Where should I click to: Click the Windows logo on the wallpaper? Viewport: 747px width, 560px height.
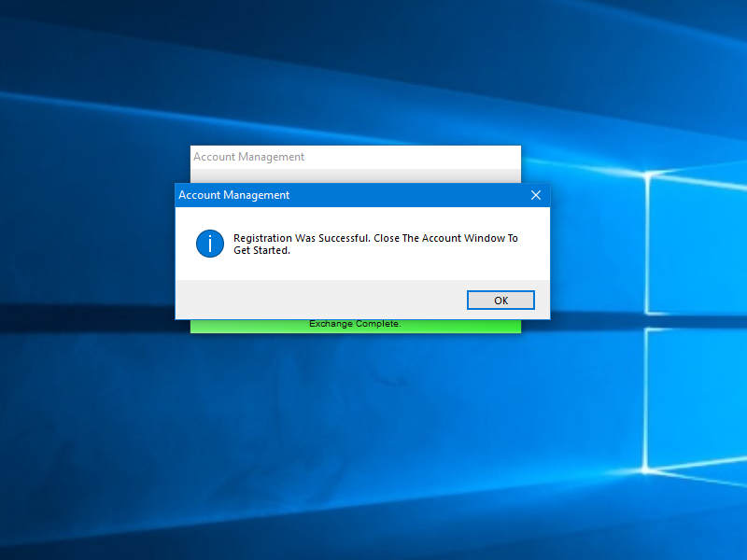click(696, 327)
